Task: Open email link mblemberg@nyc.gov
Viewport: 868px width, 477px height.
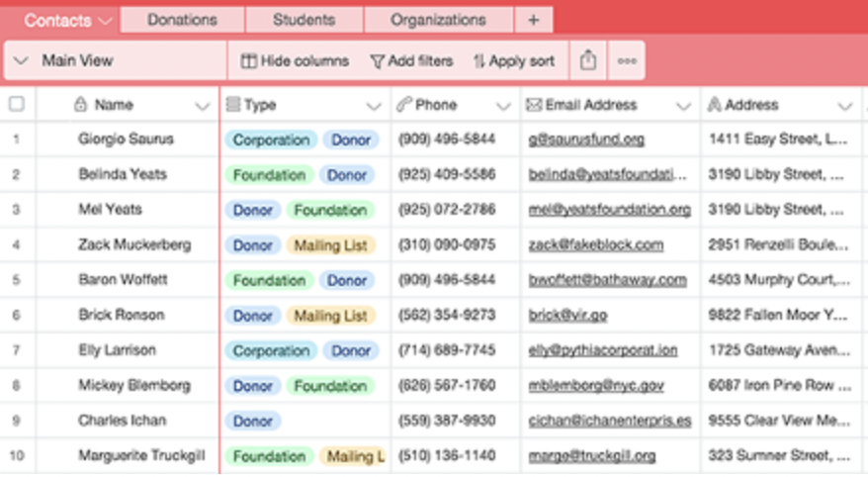Action: click(596, 385)
